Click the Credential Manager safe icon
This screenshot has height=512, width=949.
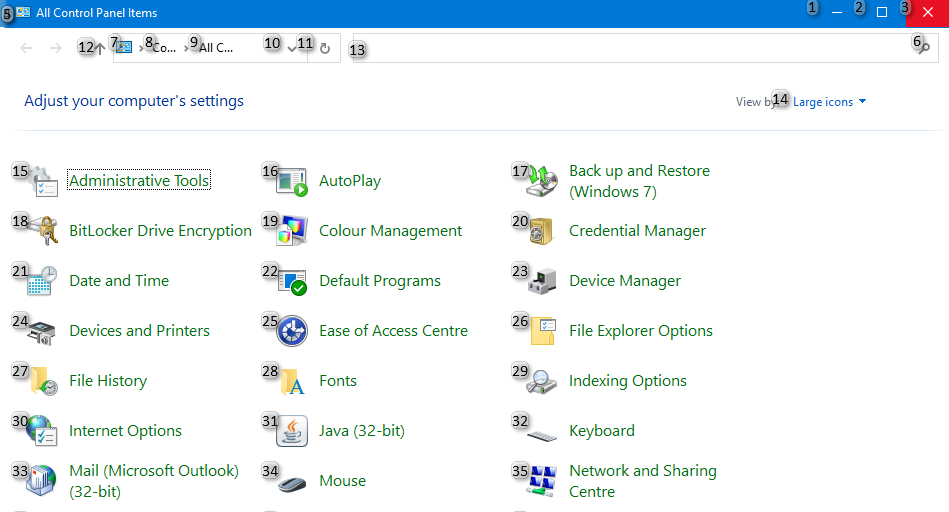coord(542,231)
